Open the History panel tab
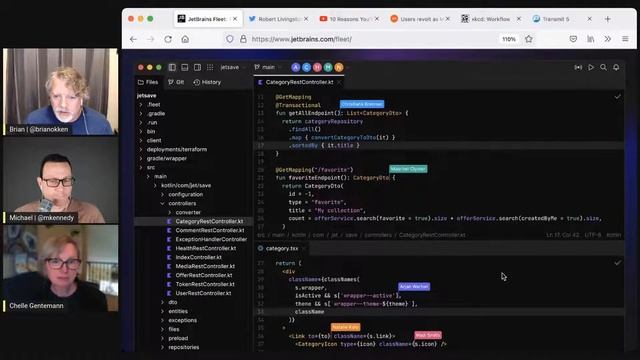The image size is (640, 360). (207, 82)
